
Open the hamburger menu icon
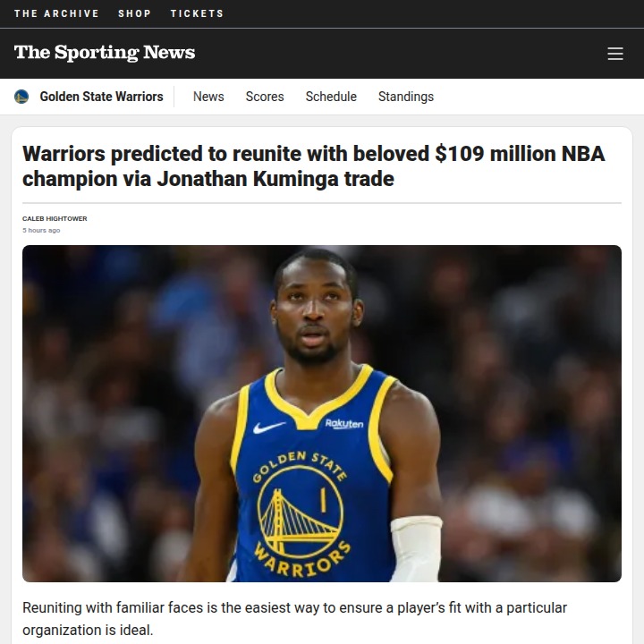click(614, 54)
